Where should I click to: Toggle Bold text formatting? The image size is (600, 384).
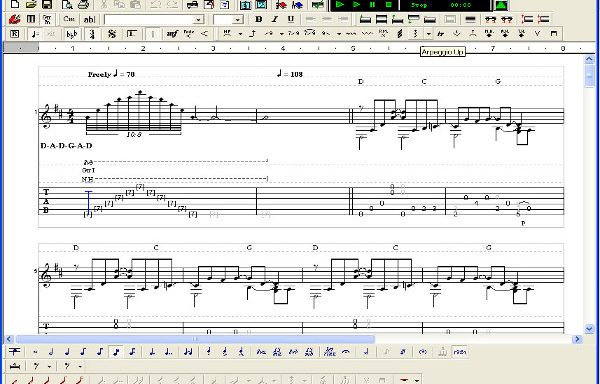pyautogui.click(x=259, y=19)
